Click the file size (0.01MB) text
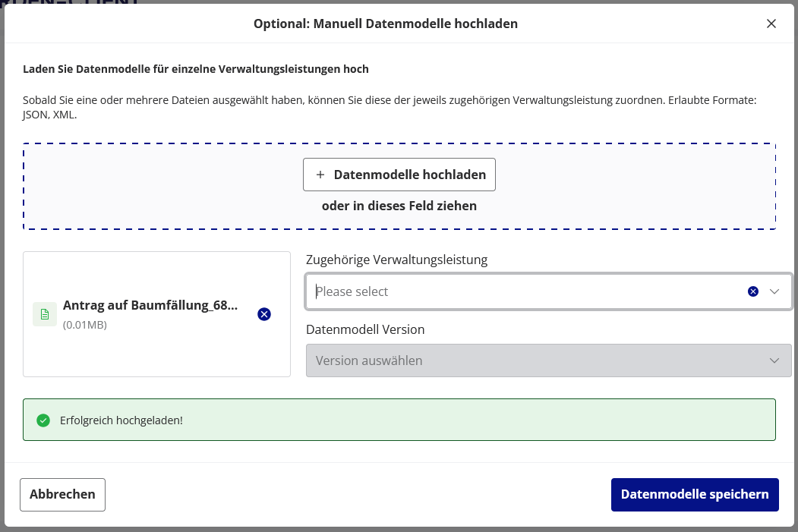This screenshot has width=798, height=532. 85,325
